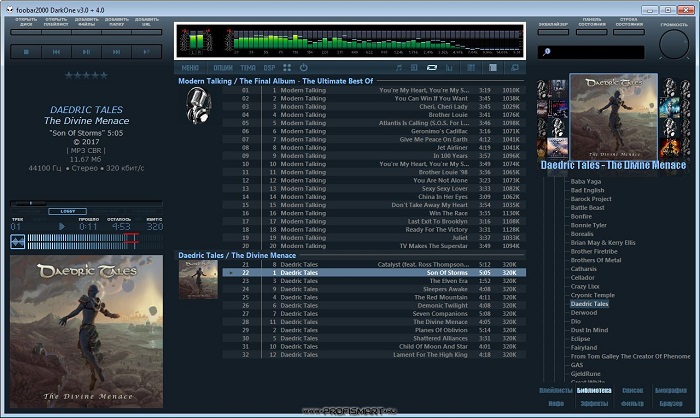Select track "The Elven Era"
Image resolution: width=700 pixels, height=418 pixels.
tap(374, 281)
